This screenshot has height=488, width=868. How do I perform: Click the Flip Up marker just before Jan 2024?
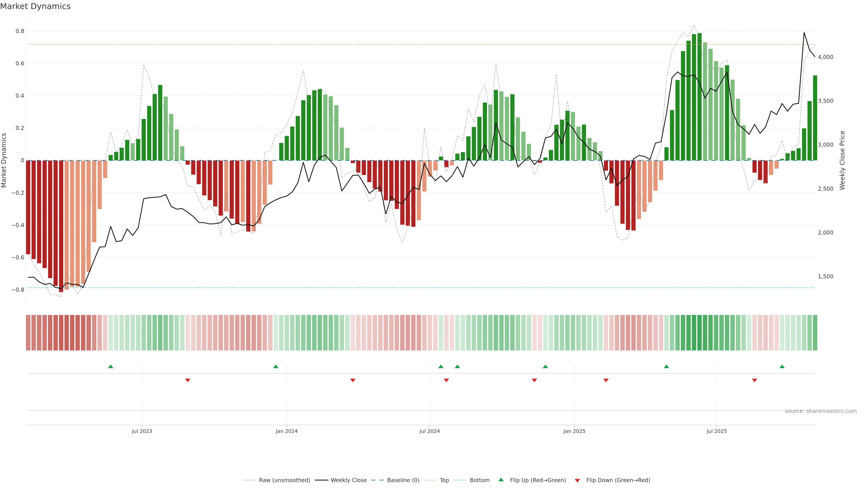276,366
